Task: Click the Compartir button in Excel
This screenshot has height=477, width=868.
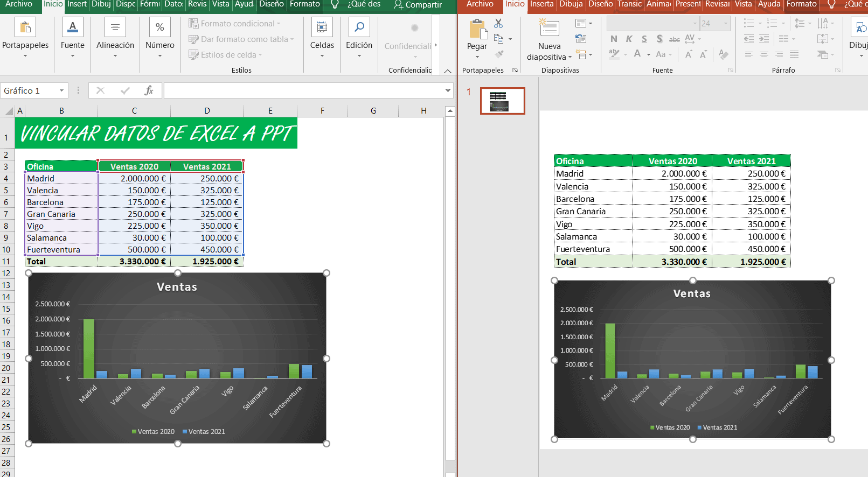Action: tap(418, 5)
